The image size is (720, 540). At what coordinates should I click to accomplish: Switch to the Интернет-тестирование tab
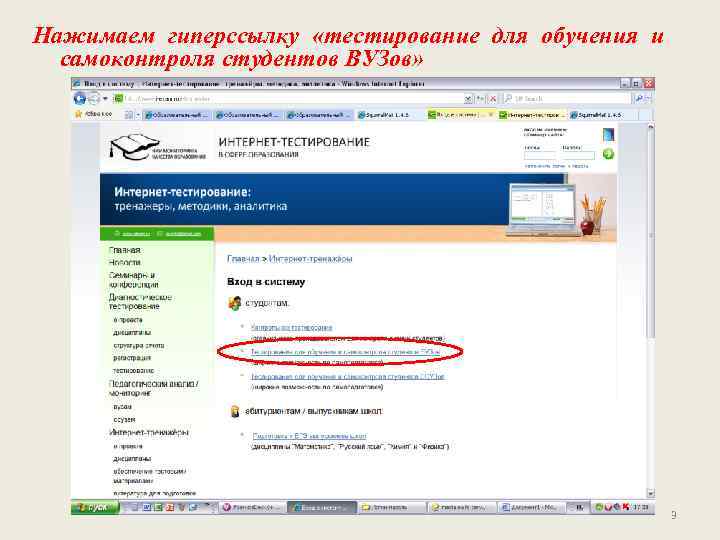[532, 115]
